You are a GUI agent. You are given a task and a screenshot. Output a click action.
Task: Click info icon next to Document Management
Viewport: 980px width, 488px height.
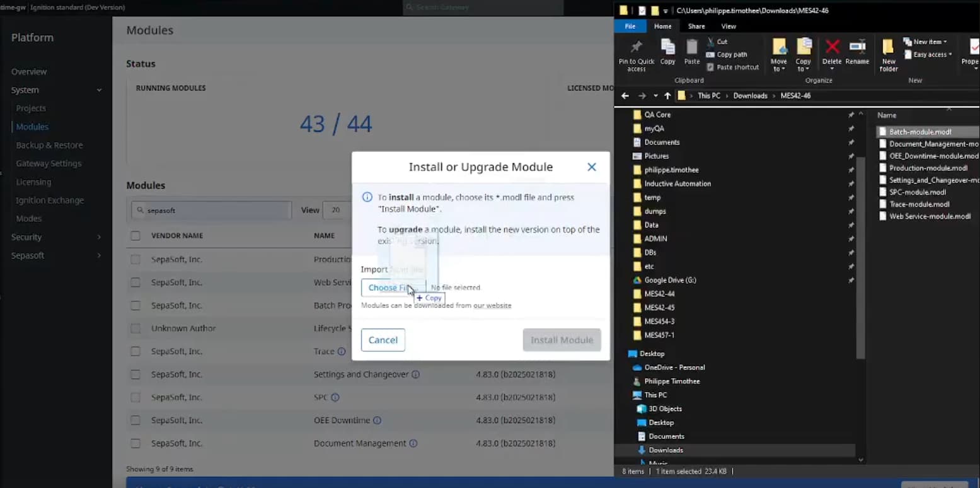(413, 443)
